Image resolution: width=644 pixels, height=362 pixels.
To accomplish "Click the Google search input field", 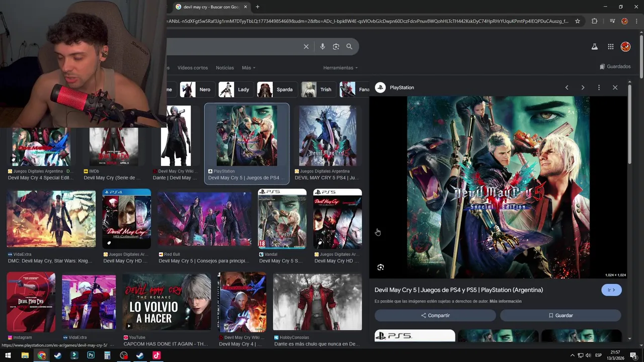I will click(233, 46).
